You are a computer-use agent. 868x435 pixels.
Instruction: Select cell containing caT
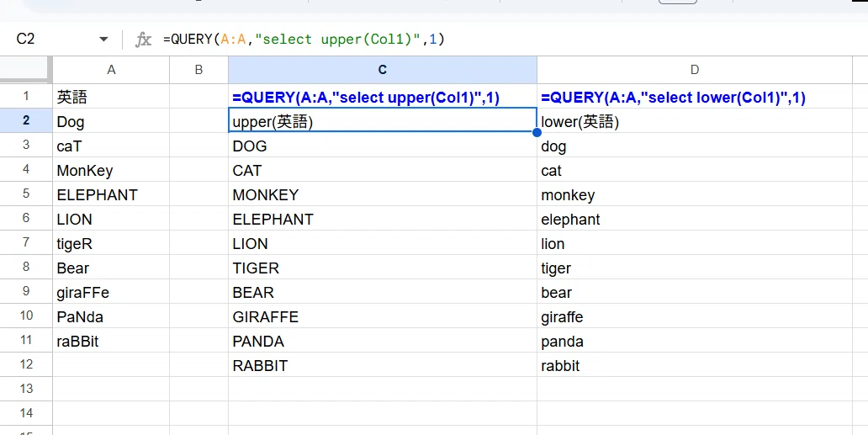tap(111, 146)
